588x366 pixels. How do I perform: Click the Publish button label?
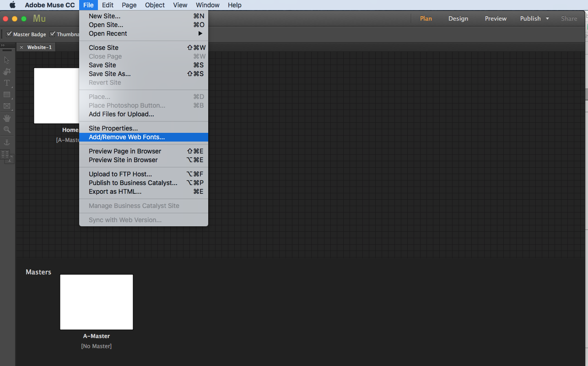[x=530, y=19]
